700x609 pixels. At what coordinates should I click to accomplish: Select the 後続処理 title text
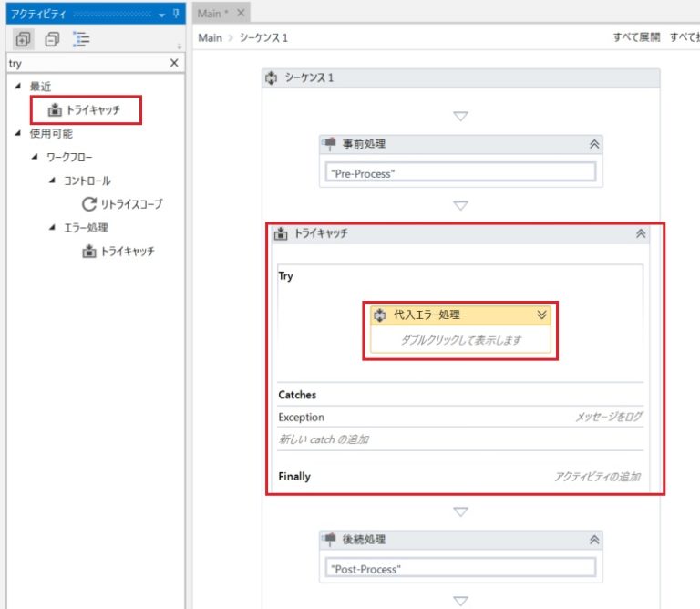click(x=364, y=540)
